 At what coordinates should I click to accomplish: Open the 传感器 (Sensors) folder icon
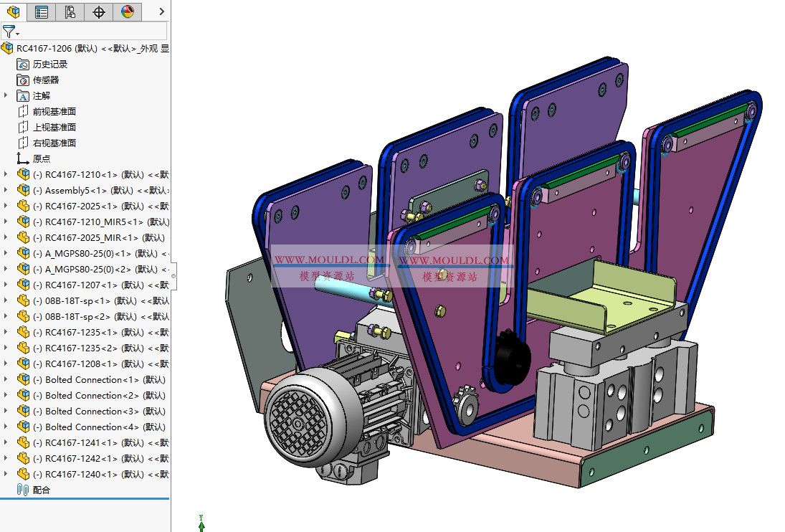point(22,80)
